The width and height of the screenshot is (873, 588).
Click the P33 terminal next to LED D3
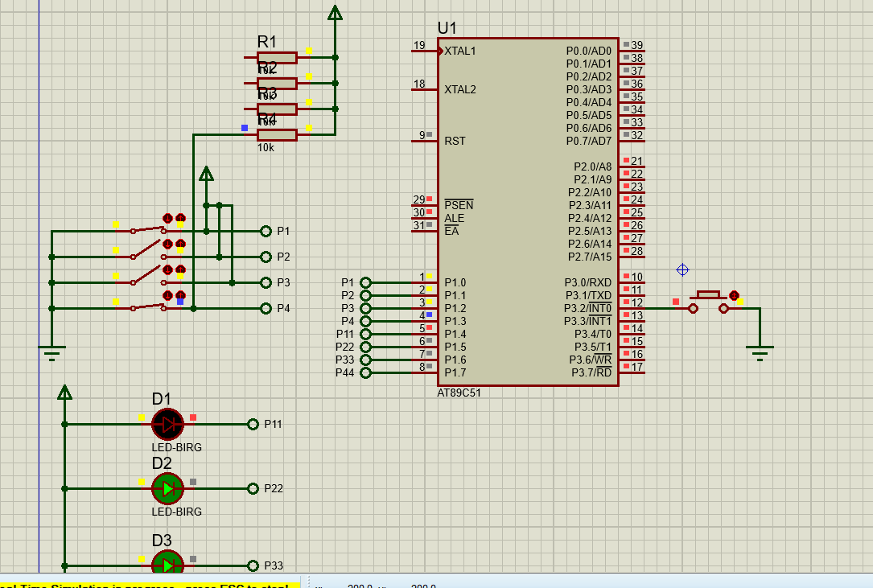point(253,565)
